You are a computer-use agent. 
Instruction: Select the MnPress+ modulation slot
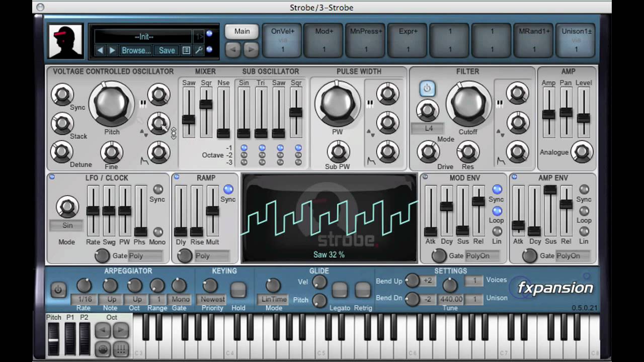tap(366, 40)
